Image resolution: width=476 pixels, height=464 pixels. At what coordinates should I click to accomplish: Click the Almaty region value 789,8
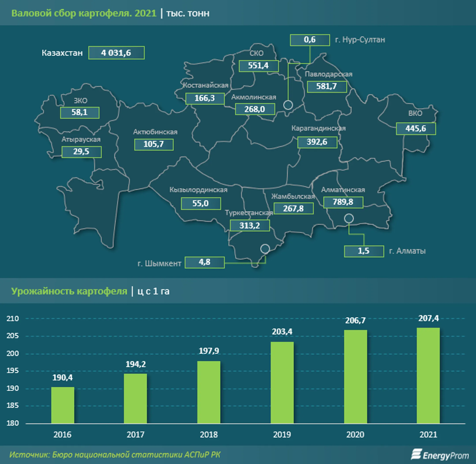[x=343, y=202]
